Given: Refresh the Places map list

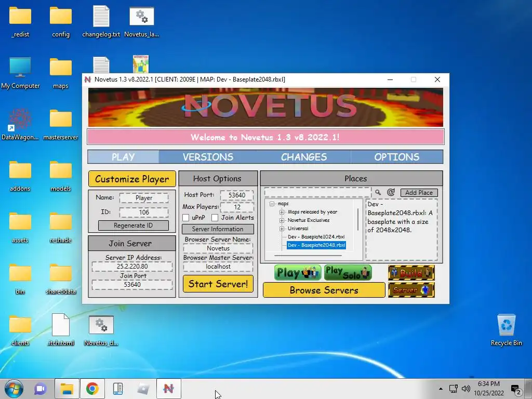Looking at the screenshot, I should click(391, 192).
